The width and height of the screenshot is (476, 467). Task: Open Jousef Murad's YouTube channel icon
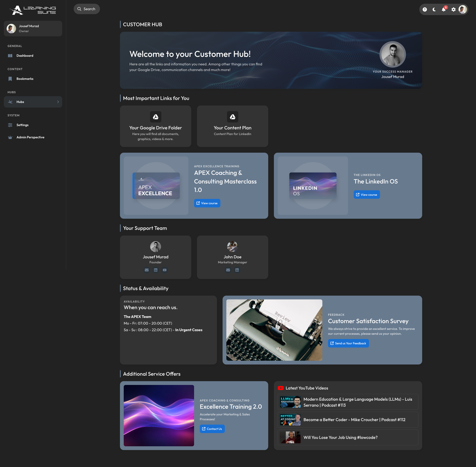164,270
